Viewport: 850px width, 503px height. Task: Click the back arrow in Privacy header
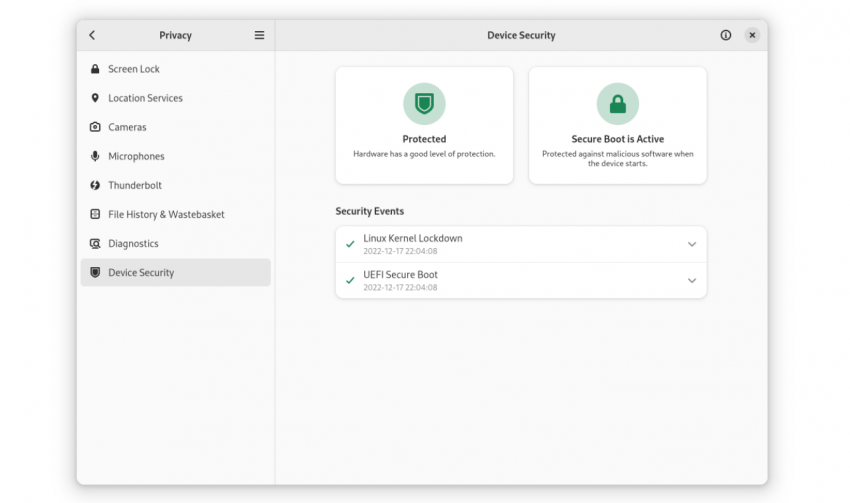point(92,35)
